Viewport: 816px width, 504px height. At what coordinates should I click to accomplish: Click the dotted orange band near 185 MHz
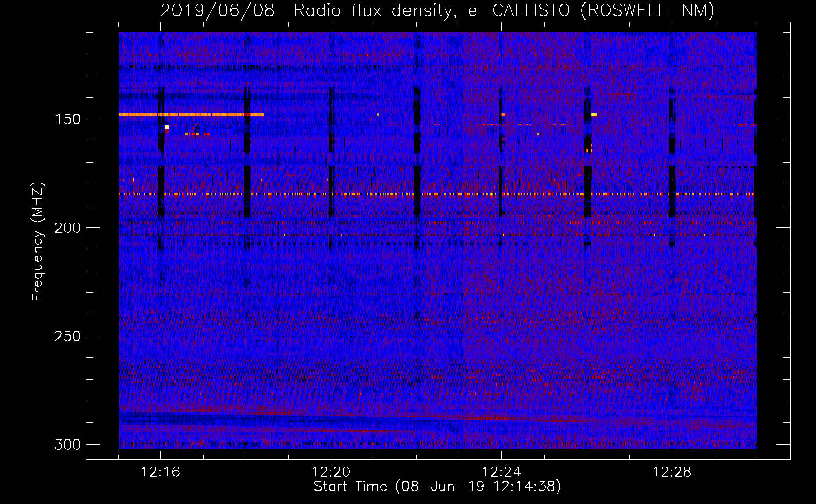click(x=437, y=194)
